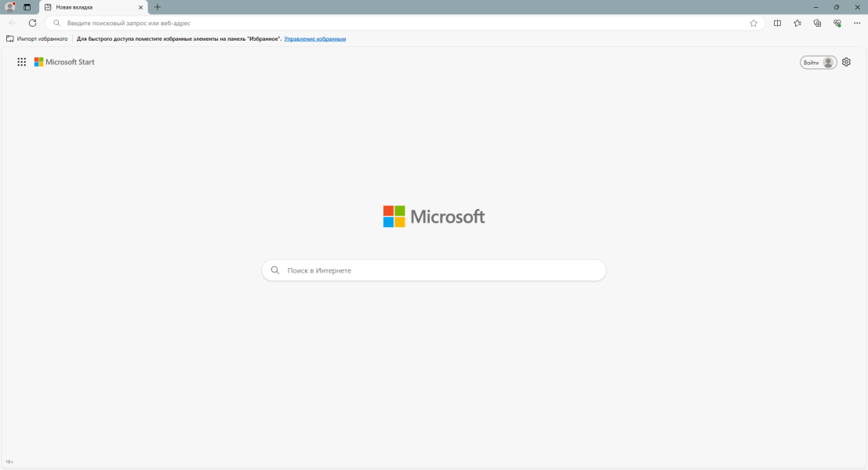Add this page to favorites with star
The image size is (868, 470).
point(754,23)
